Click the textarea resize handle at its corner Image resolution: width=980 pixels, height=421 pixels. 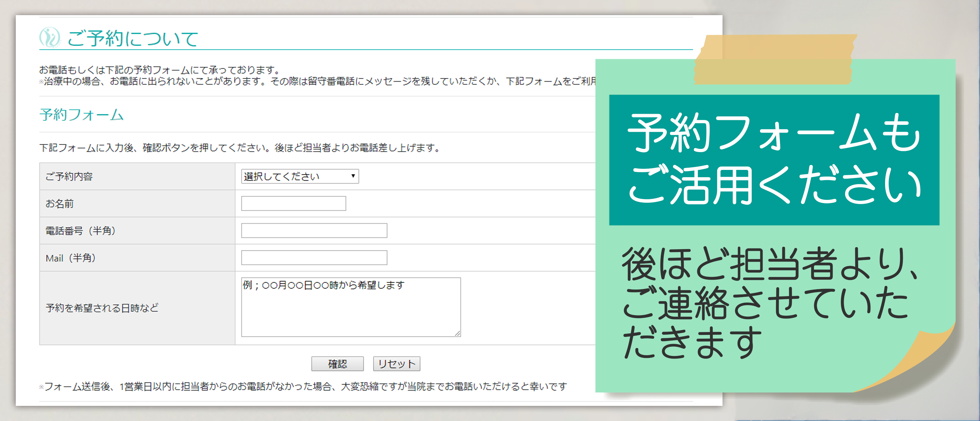458,334
